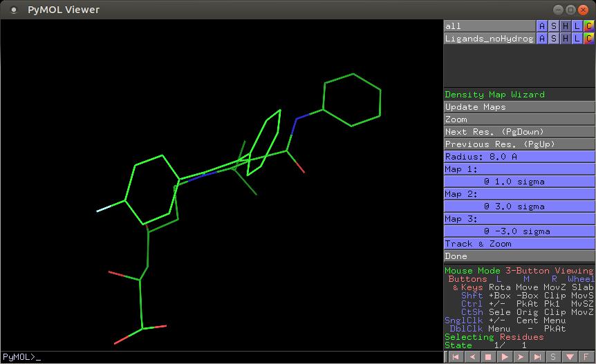Screen dimensions: 596x364
Task: Click Next Res. (PgDown) button
Action: click(519, 132)
